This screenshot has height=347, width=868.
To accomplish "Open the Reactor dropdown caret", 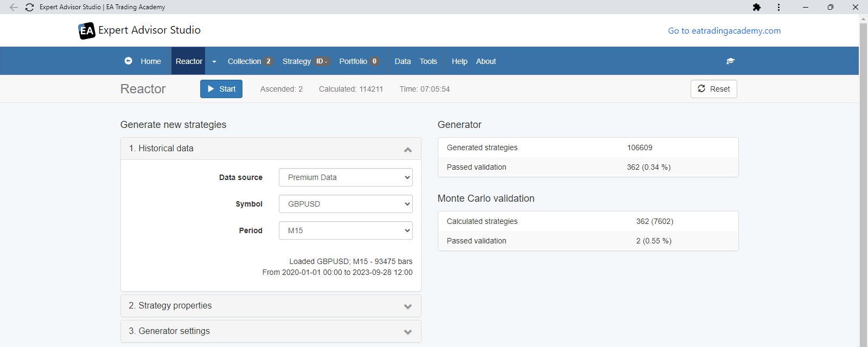I will click(x=214, y=62).
